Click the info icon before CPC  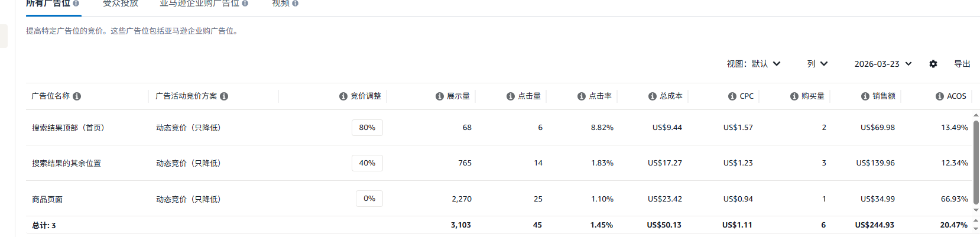[732, 96]
